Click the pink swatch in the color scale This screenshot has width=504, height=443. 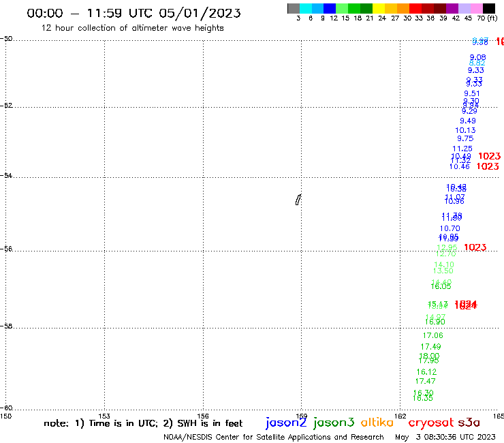pos(477,9)
